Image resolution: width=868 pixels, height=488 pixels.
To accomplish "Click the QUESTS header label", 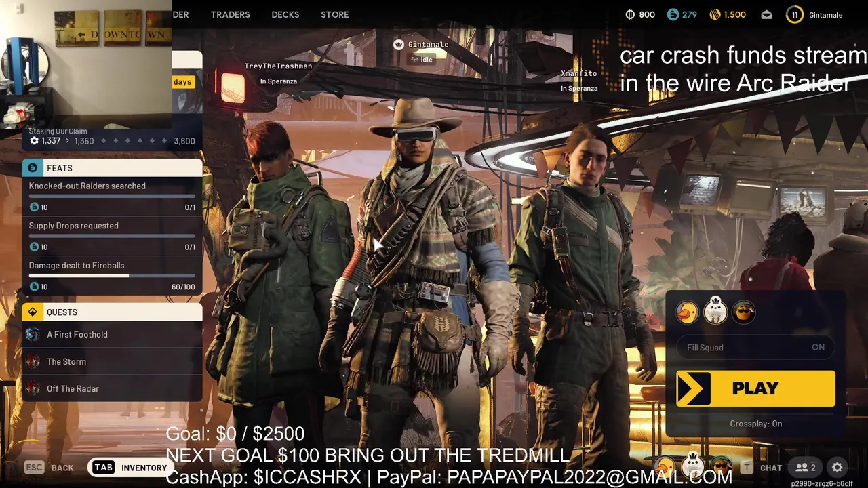I will click(62, 312).
